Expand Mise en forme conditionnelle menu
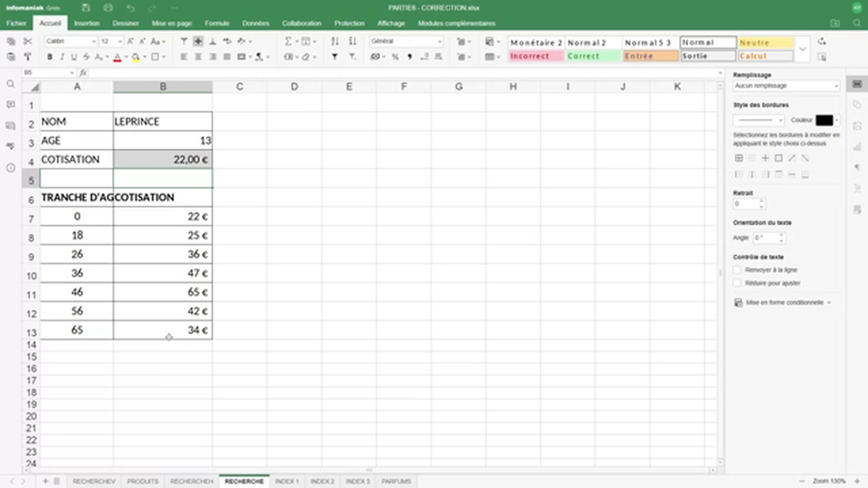868x488 pixels. coord(783,302)
